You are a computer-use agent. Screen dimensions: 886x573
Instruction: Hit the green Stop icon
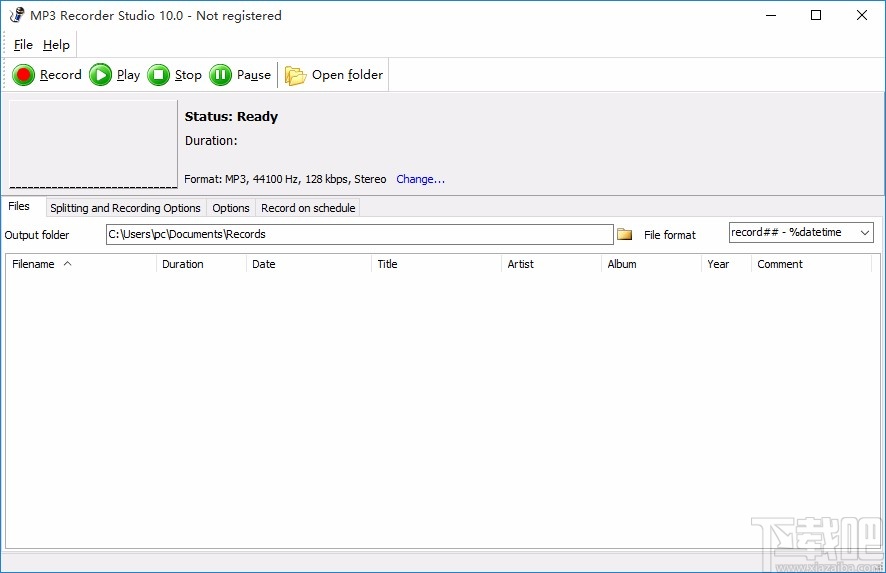[x=158, y=75]
